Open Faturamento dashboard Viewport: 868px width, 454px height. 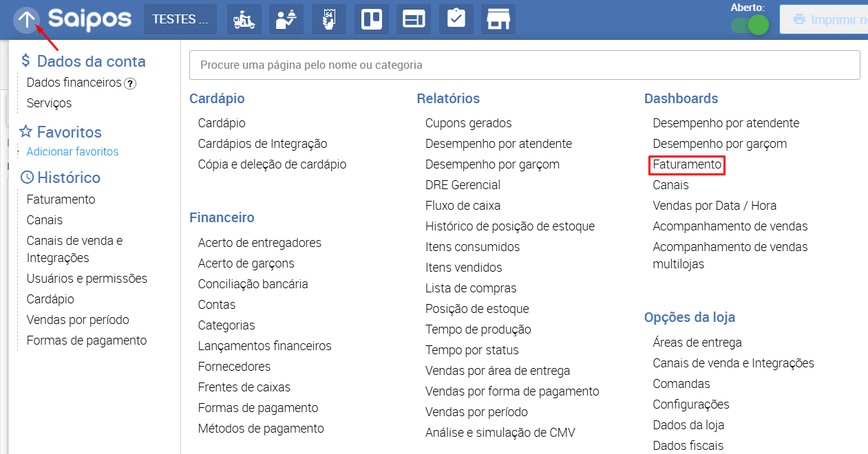click(687, 165)
